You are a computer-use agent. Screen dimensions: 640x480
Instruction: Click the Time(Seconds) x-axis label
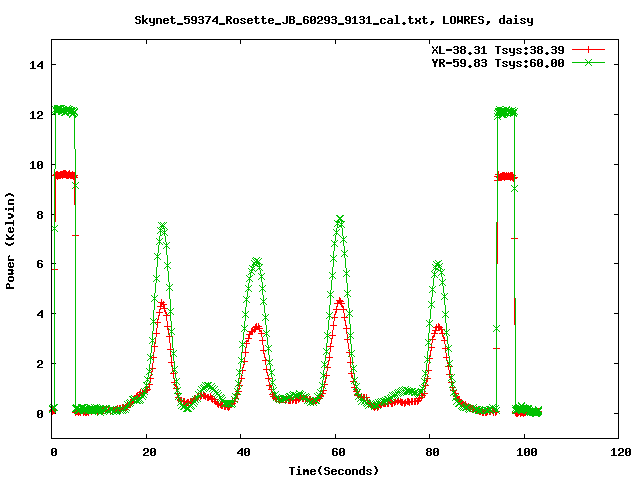334,471
